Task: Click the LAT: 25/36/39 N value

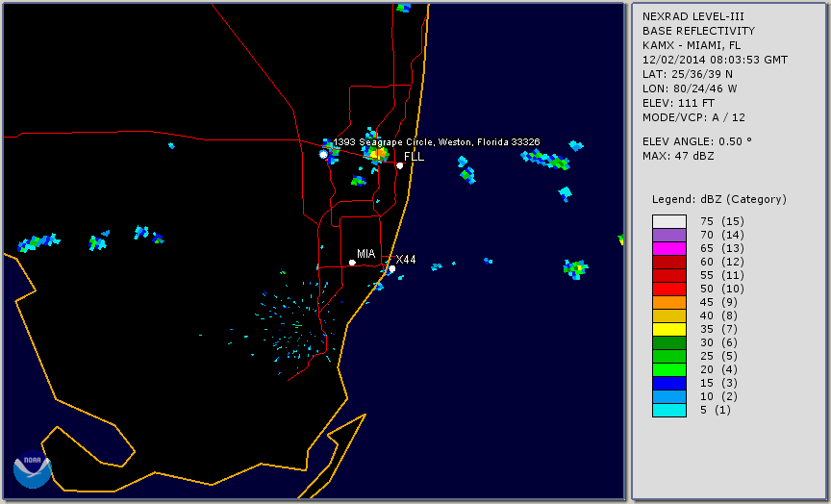Action: click(688, 74)
